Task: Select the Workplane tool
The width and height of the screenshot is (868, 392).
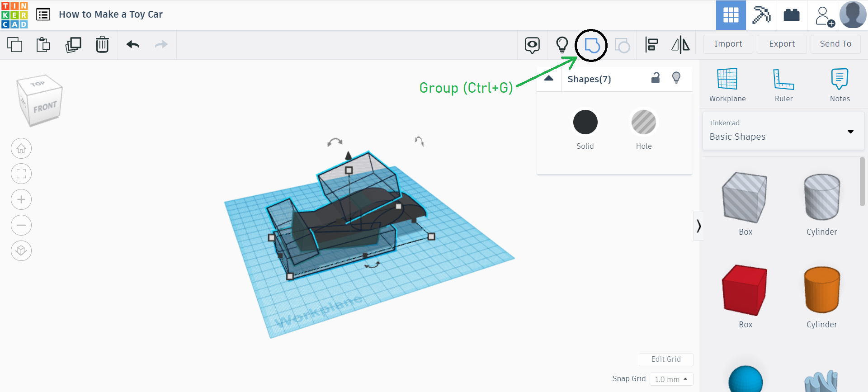Action: [x=727, y=85]
